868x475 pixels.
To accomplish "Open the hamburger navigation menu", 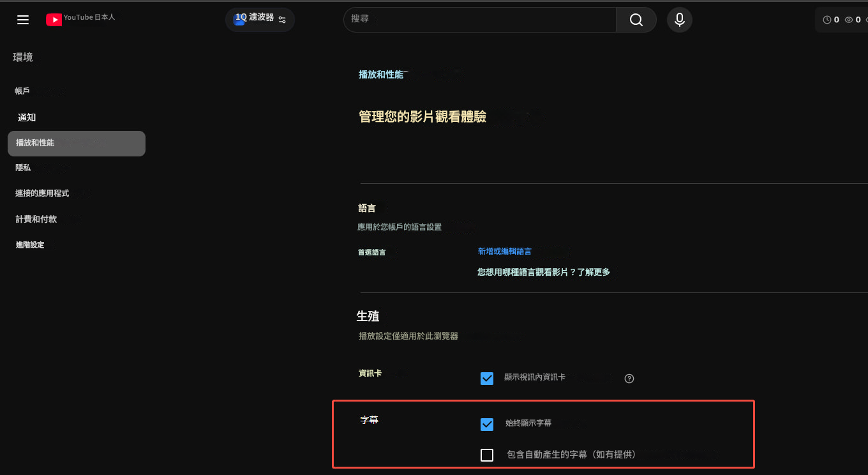I will click(x=23, y=20).
